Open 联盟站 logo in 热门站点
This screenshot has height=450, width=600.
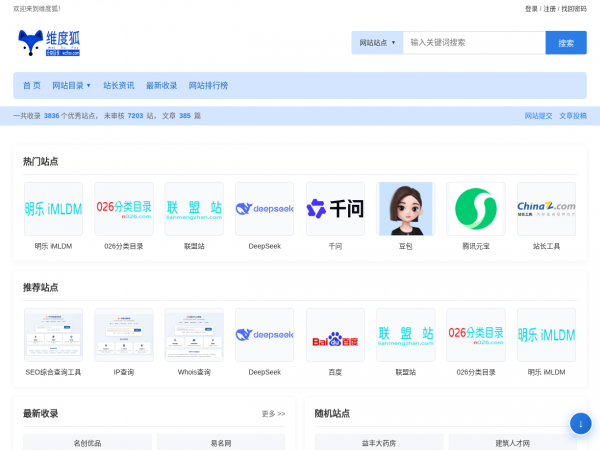(x=194, y=209)
